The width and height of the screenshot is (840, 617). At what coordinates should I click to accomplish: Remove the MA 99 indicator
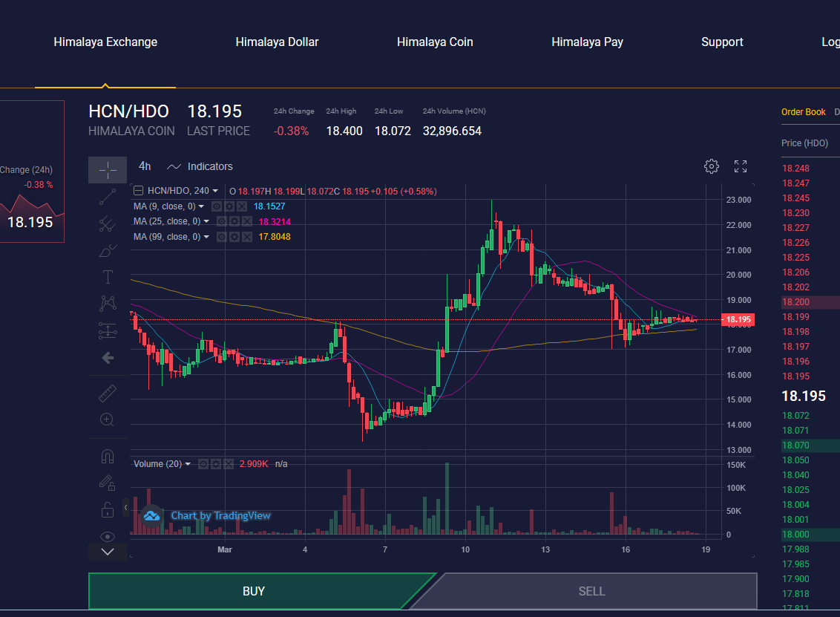(x=247, y=237)
